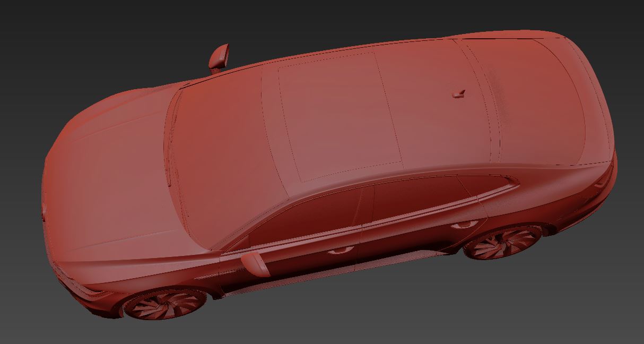Select the side mirror beside the visible doors

(256, 264)
